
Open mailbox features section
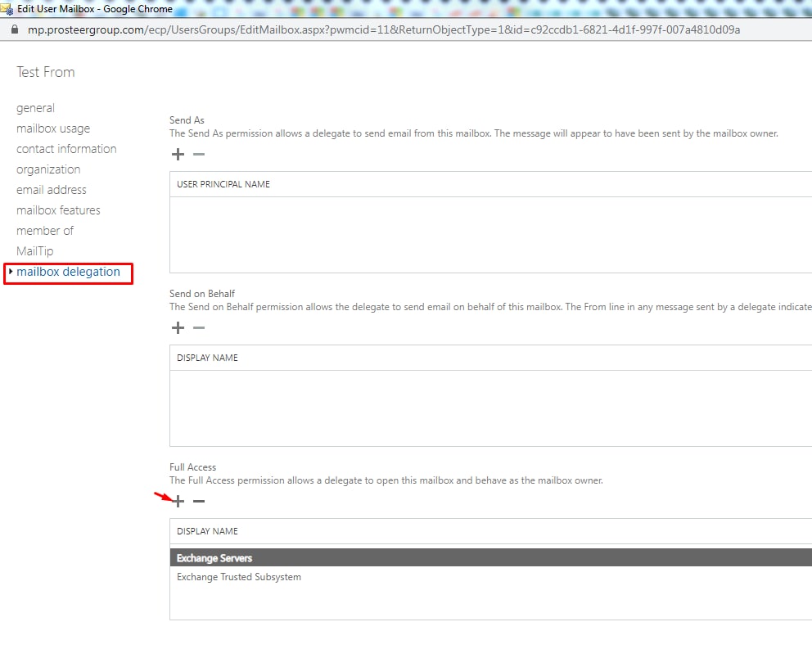[x=58, y=210]
